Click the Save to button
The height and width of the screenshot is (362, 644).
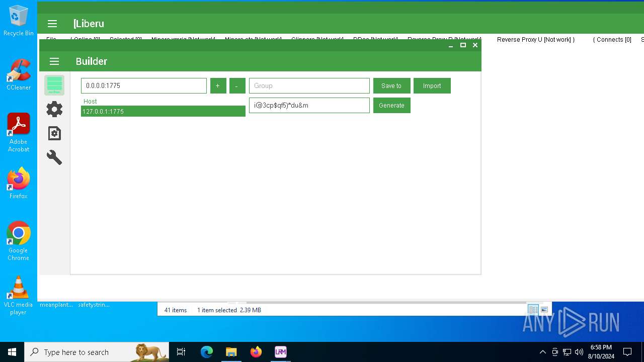[391, 85]
